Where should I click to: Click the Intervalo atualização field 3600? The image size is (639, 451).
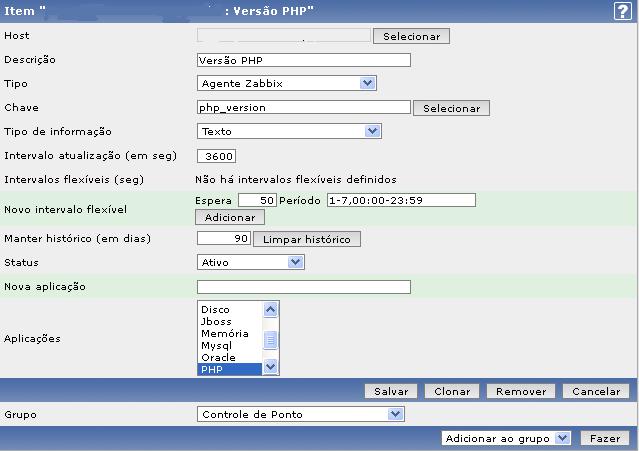pos(216,156)
